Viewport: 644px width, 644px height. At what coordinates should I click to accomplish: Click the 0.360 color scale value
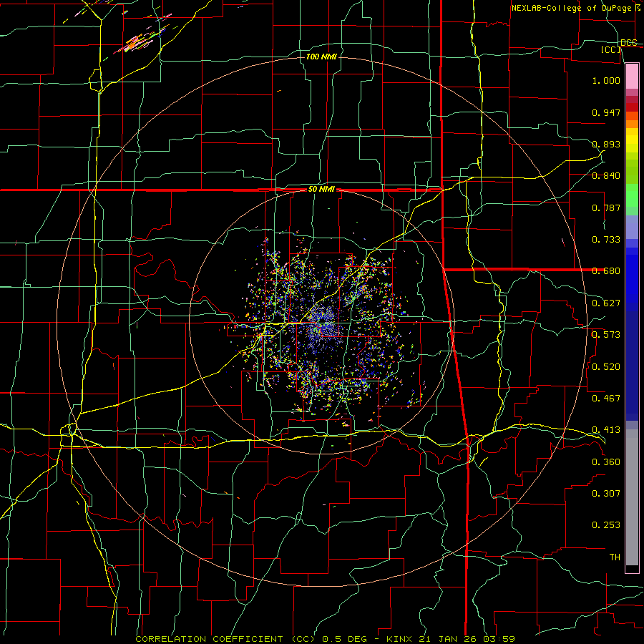(606, 462)
